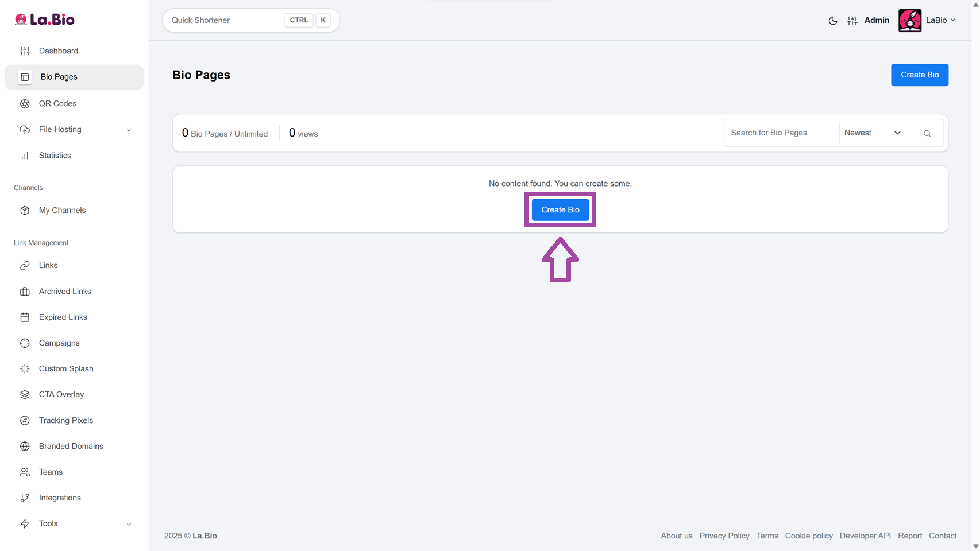Open the CTA Overlay layers icon

(25, 395)
